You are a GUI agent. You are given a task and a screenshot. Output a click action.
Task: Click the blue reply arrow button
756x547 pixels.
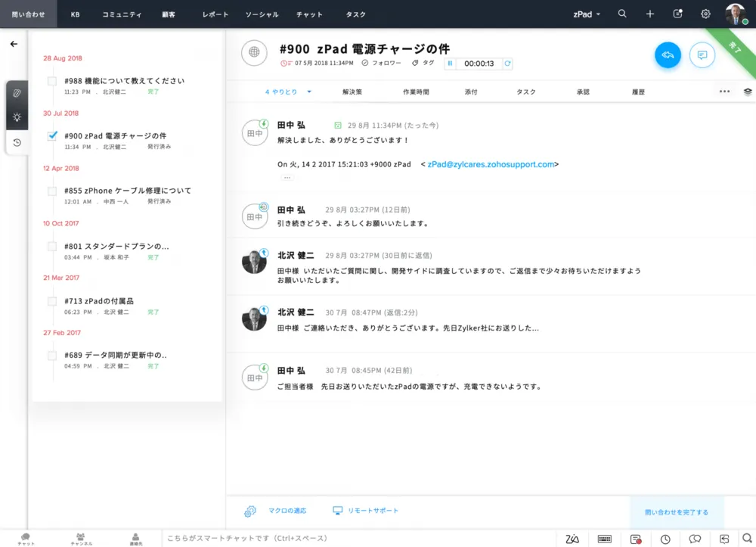click(668, 55)
